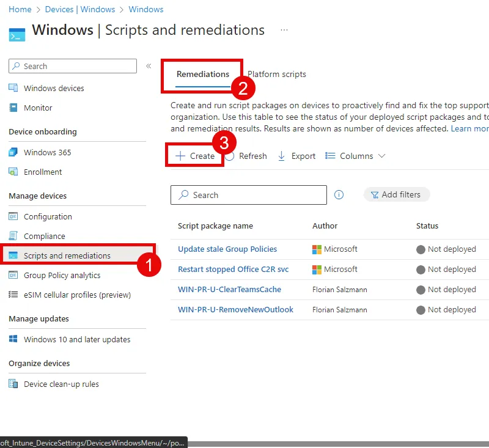
Task: Click the info icon beside the search box
Action: click(339, 195)
